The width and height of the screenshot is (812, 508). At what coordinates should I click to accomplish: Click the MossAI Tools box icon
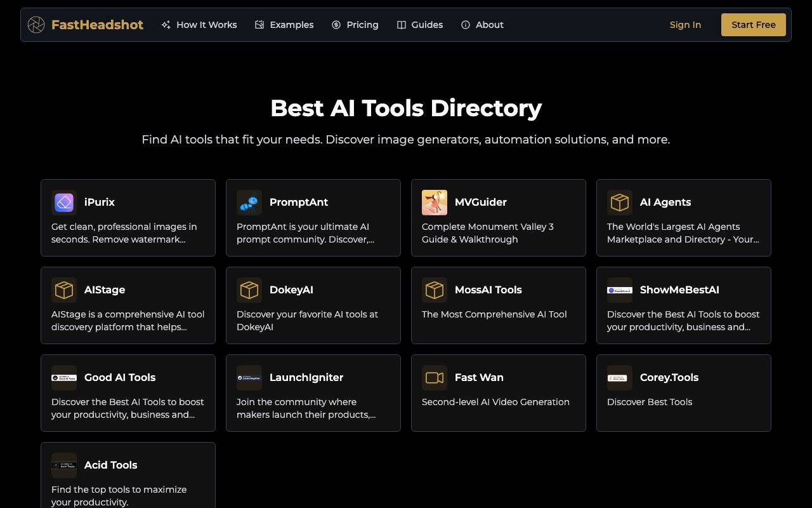[x=435, y=290]
